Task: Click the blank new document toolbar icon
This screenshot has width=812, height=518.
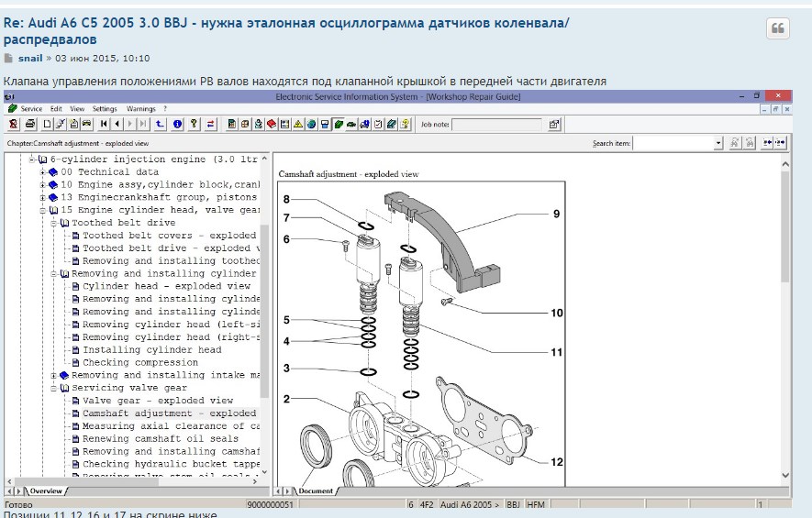Action: [47, 124]
